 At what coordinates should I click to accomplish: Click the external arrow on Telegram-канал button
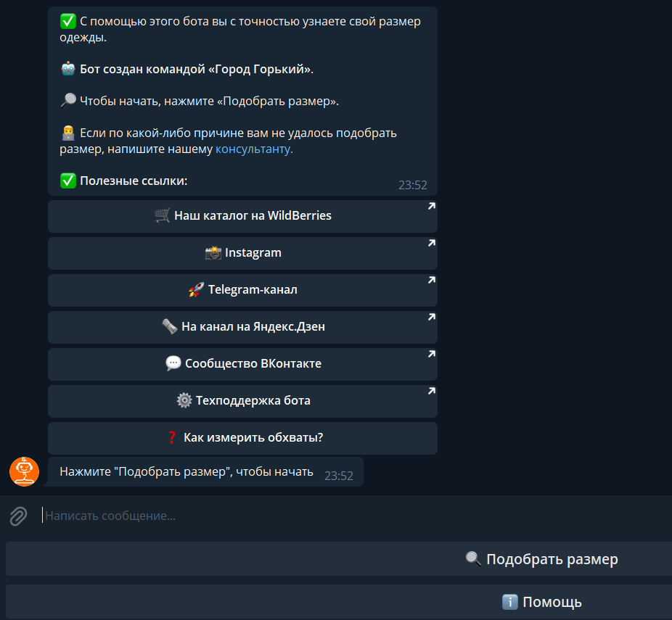pos(432,280)
